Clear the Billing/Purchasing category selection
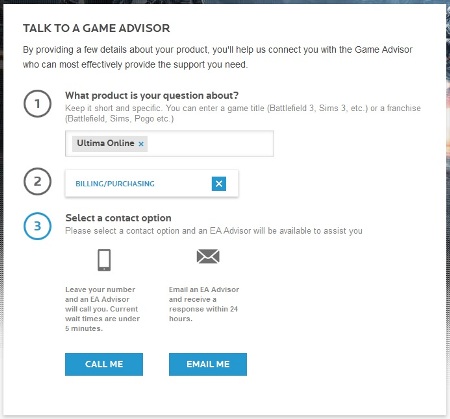 (x=219, y=184)
